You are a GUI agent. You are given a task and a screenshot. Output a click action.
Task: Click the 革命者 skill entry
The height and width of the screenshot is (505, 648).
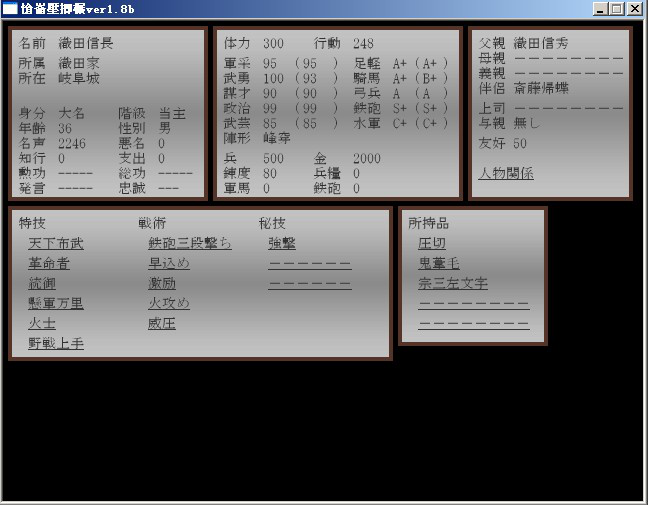click(x=49, y=263)
